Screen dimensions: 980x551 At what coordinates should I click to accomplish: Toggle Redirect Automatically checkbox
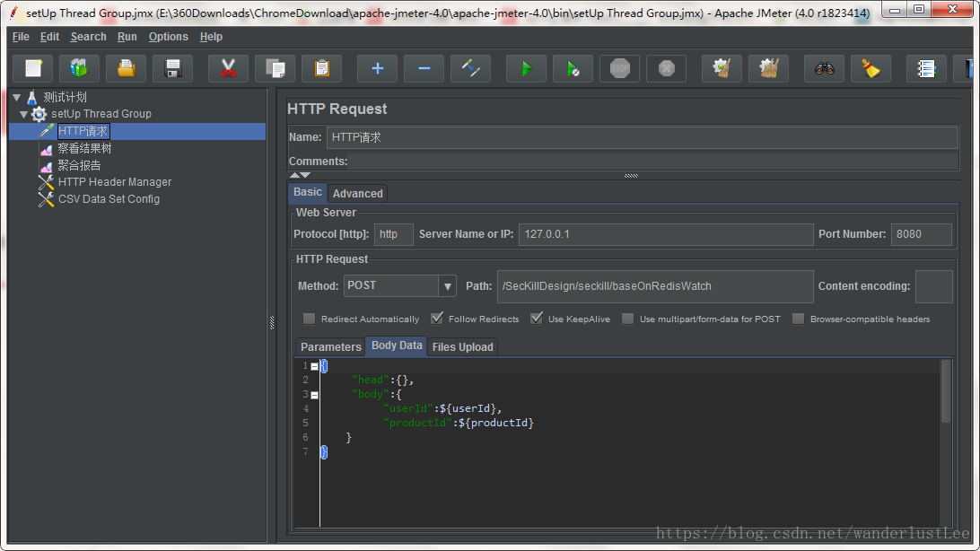point(309,319)
